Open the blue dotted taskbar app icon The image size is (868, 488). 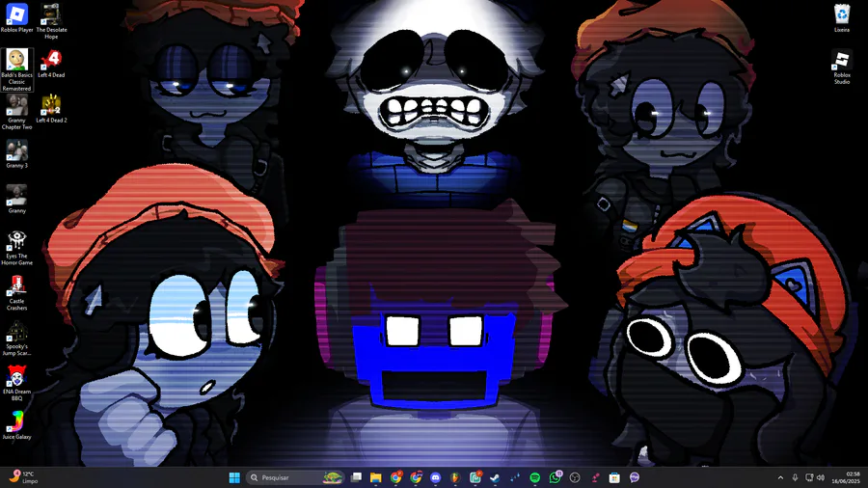pos(515,477)
